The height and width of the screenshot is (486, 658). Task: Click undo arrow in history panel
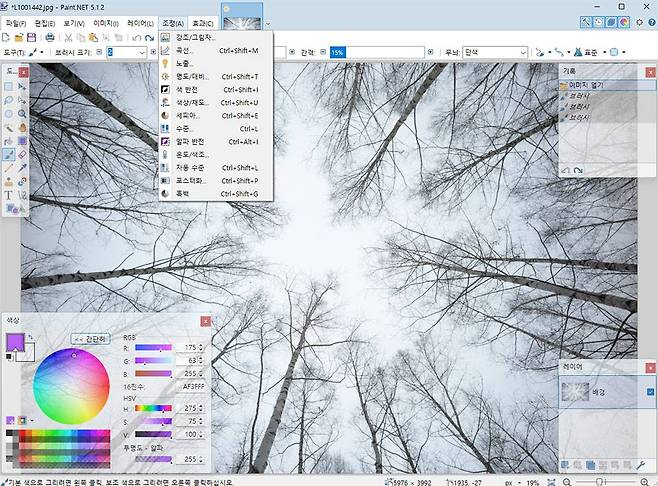pyautogui.click(x=566, y=170)
